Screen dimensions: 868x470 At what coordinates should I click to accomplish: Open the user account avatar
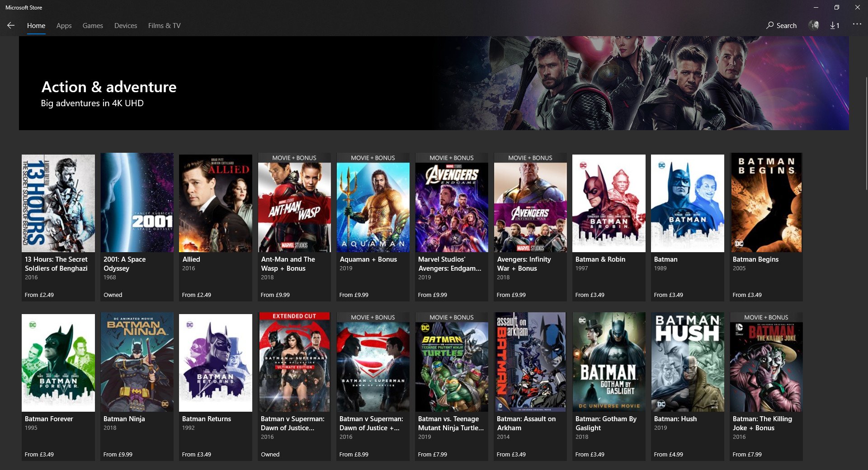[814, 25]
